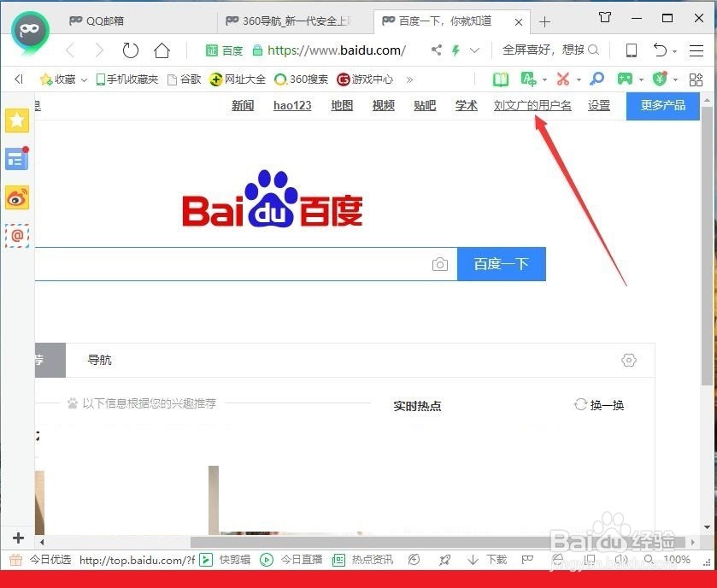Image resolution: width=717 pixels, height=588 pixels.
Task: Open the 谷歌 bookmark
Action: (185, 79)
